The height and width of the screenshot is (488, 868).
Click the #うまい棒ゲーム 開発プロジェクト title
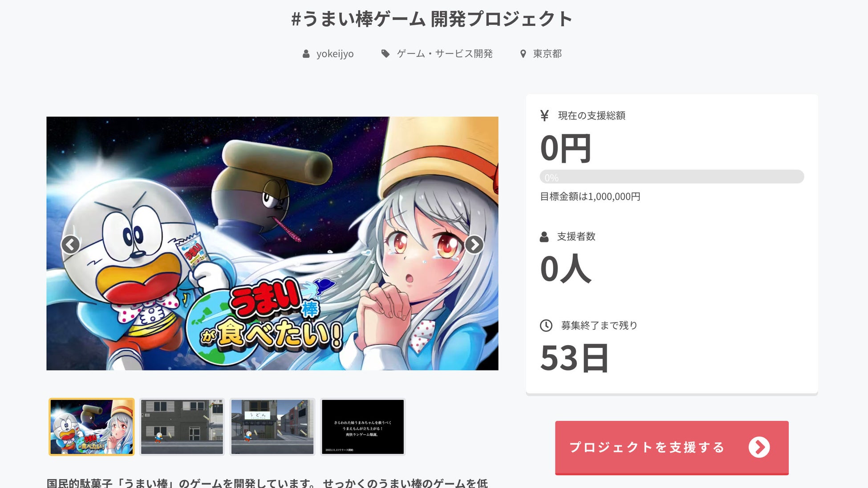tap(432, 19)
